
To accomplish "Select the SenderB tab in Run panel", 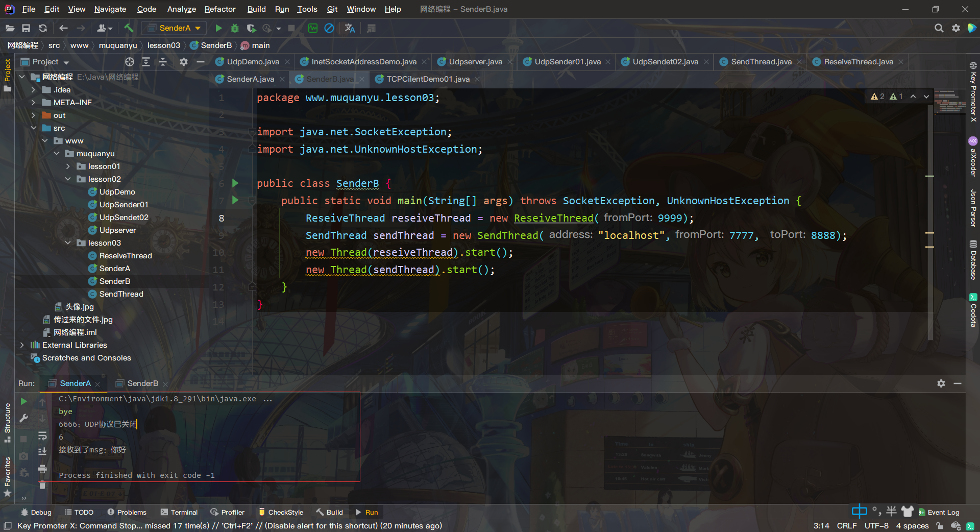I will point(142,383).
